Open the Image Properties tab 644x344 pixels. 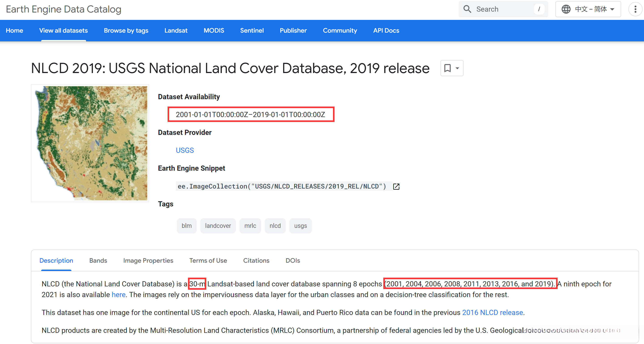pos(148,260)
